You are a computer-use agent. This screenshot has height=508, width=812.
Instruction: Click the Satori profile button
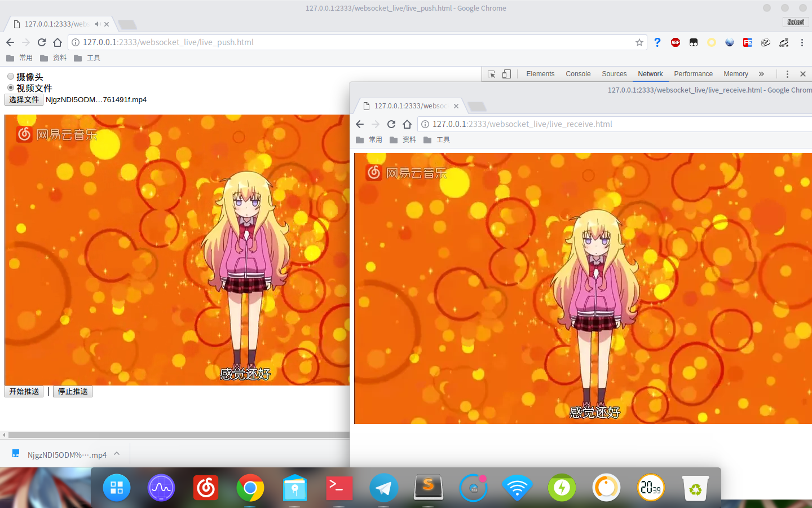click(796, 22)
